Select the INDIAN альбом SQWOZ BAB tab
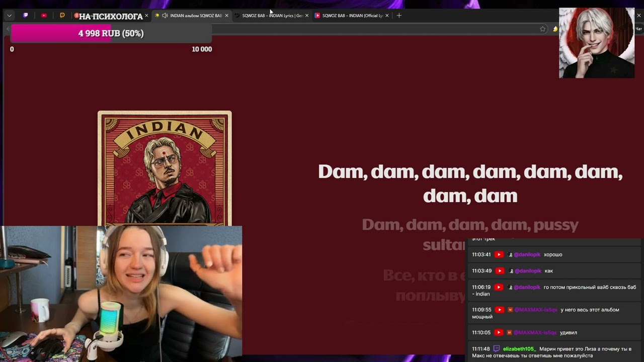Viewport: 644px width, 362px height. click(191, 16)
